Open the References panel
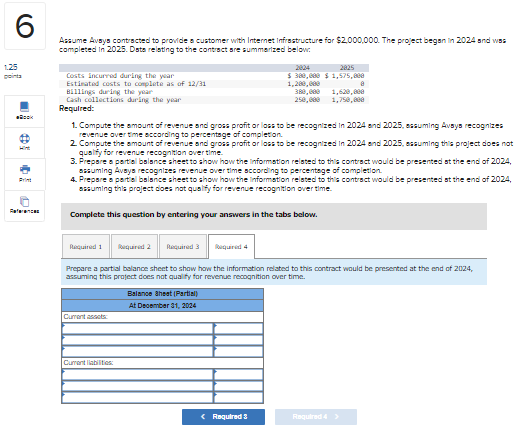The width and height of the screenshot is (527, 433). pos(25,205)
